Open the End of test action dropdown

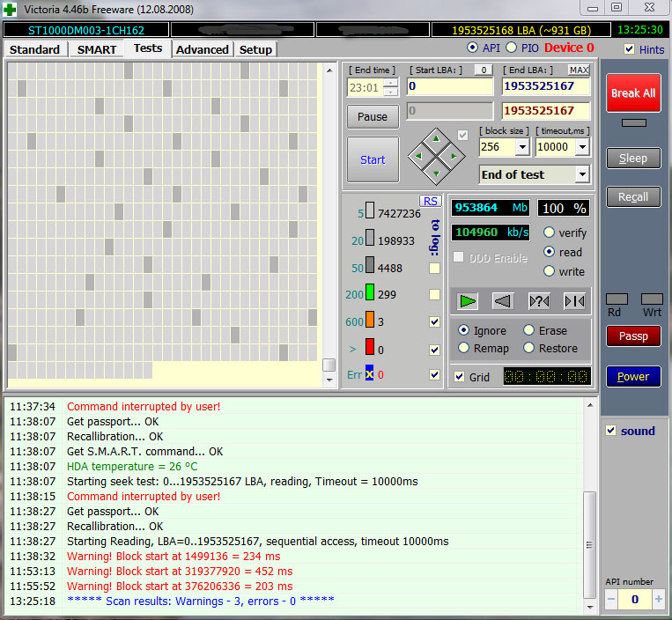(582, 174)
